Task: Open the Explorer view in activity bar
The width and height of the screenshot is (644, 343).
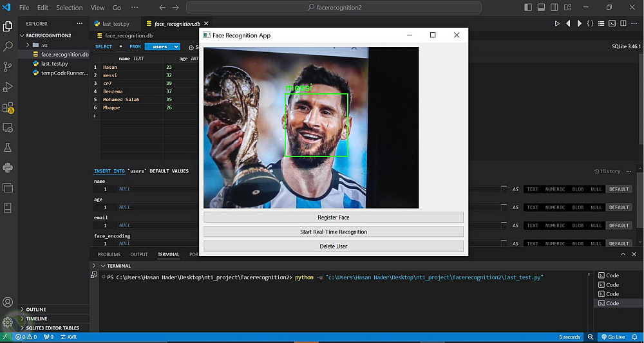Action: (x=8, y=26)
